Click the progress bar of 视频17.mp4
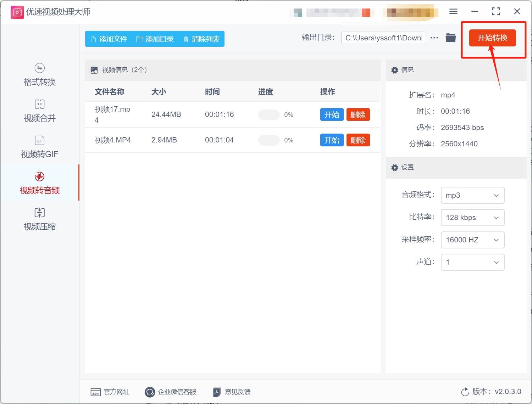532x404 pixels. click(x=268, y=114)
